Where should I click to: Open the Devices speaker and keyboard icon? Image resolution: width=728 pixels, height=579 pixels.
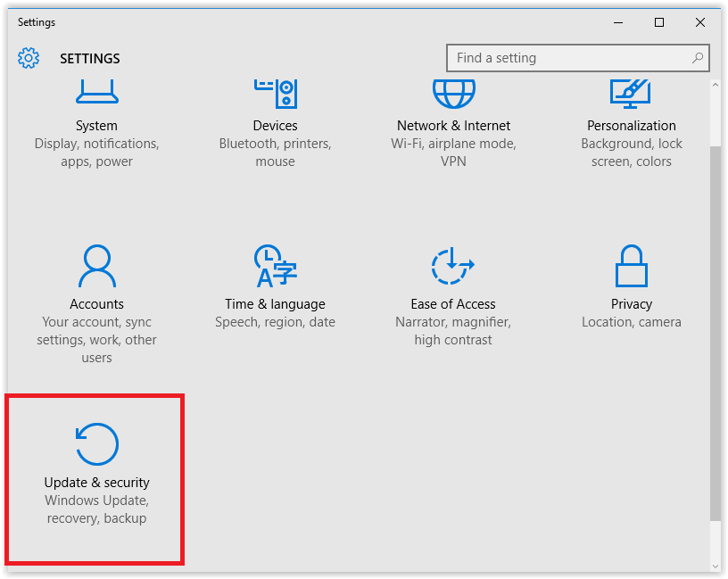click(x=276, y=94)
